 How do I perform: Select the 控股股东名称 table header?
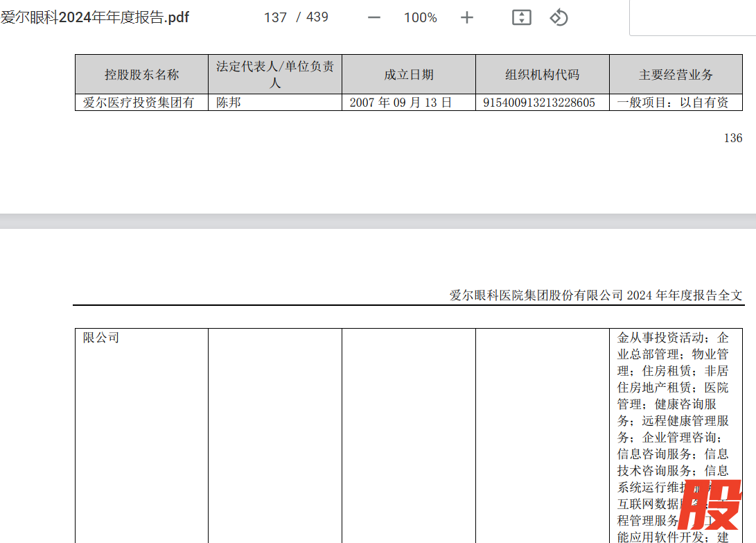tap(141, 75)
